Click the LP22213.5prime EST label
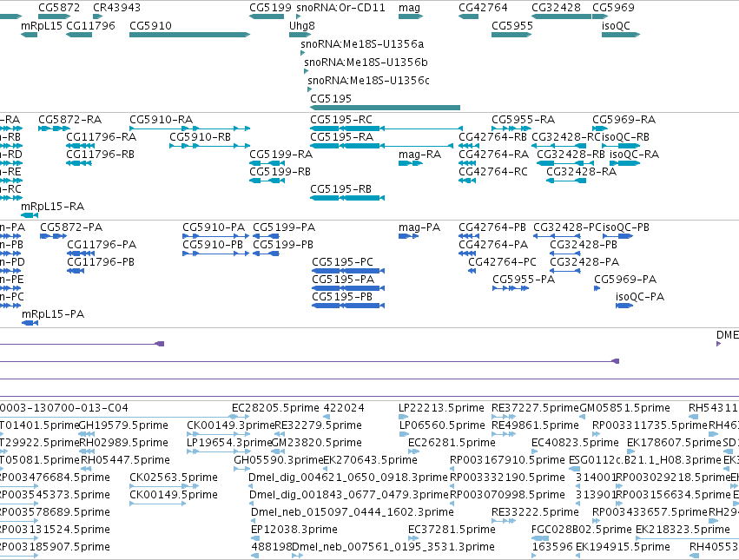The image size is (739, 560). point(442,408)
